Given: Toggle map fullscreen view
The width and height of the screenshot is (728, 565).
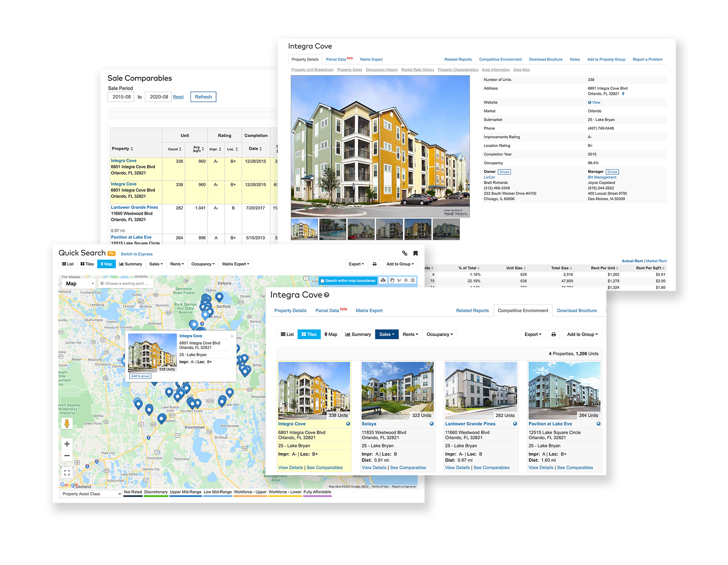Looking at the screenshot, I should pyautogui.click(x=67, y=473).
